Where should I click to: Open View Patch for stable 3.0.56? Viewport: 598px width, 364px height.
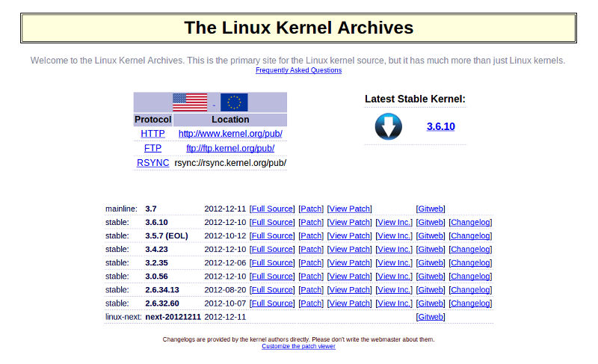point(350,277)
